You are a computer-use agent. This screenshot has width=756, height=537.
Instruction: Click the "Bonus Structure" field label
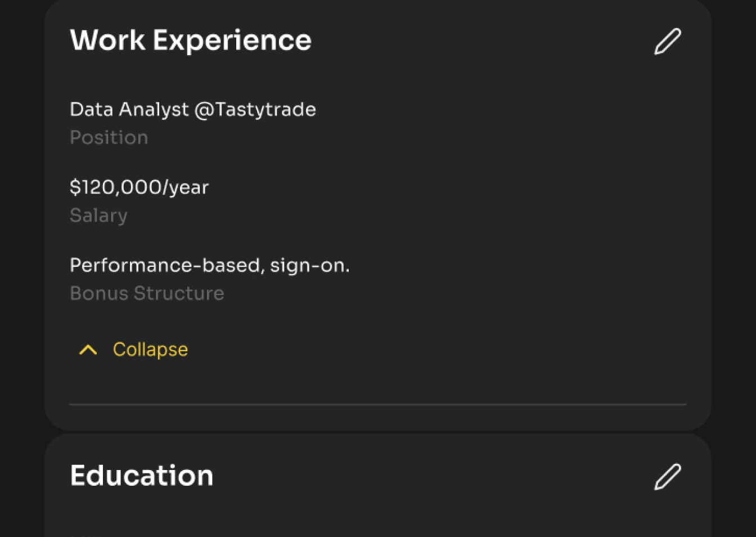[x=147, y=293]
